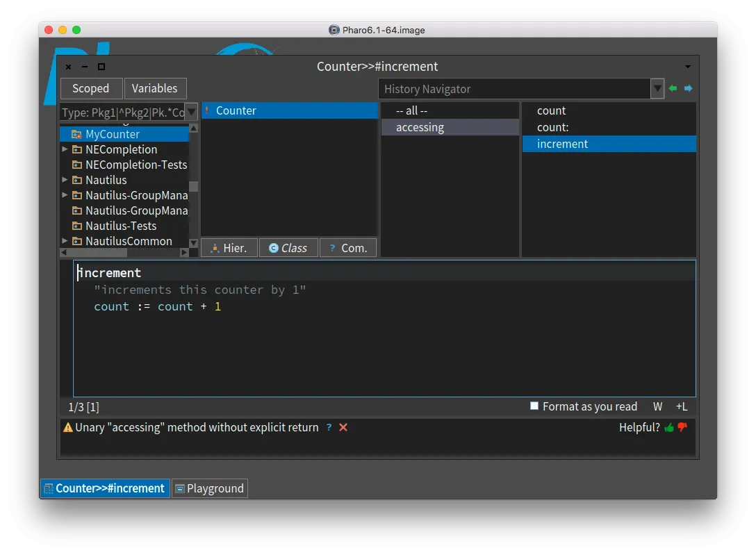Open the blue question mark explaining the critique
The width and height of the screenshot is (756, 555).
click(x=329, y=427)
